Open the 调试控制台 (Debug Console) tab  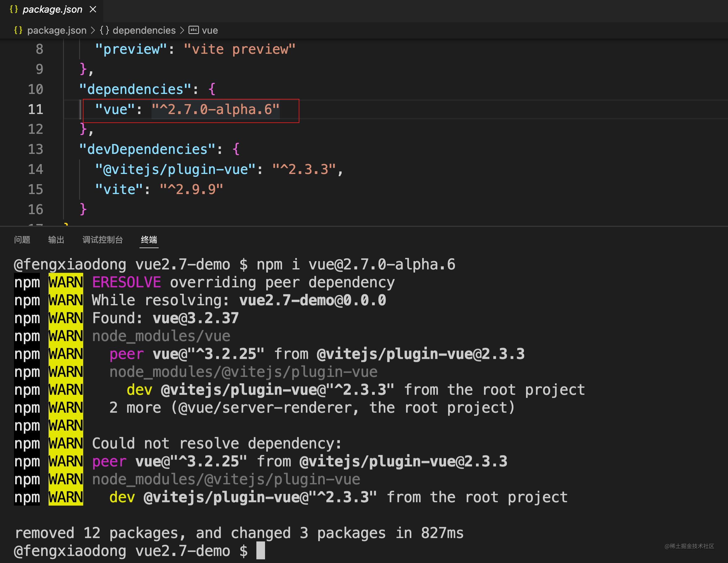point(103,239)
